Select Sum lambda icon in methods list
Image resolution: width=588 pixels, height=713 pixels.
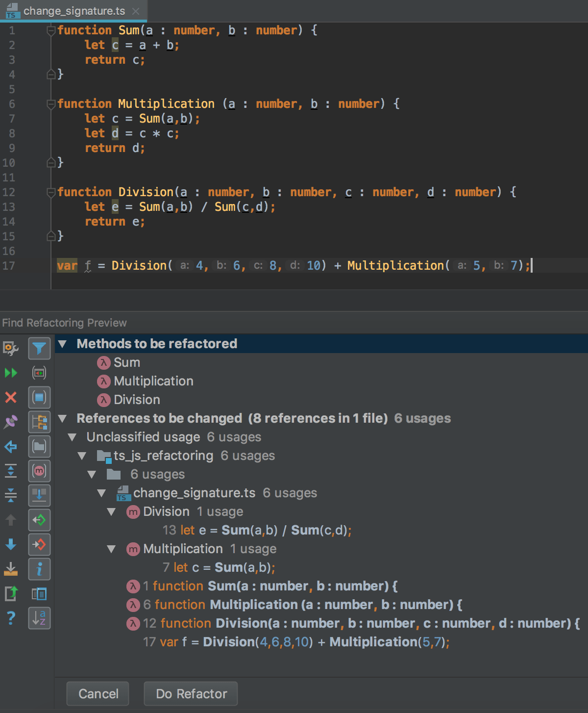103,362
